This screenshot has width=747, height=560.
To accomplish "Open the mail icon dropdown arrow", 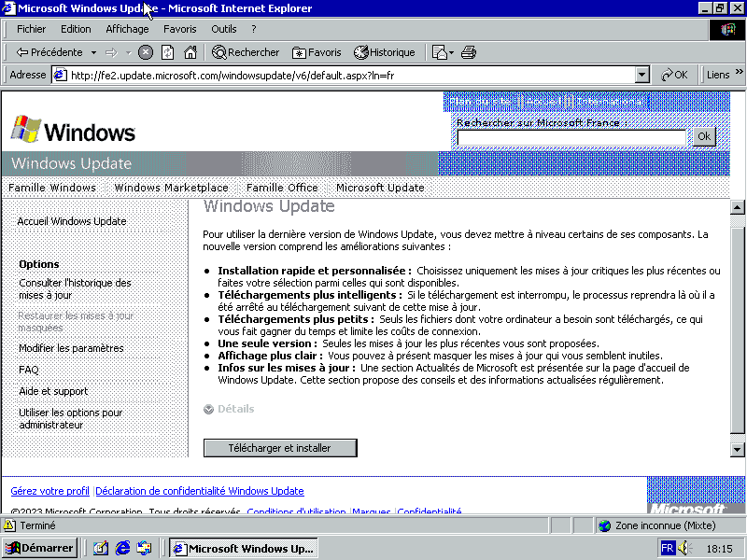I will [452, 52].
